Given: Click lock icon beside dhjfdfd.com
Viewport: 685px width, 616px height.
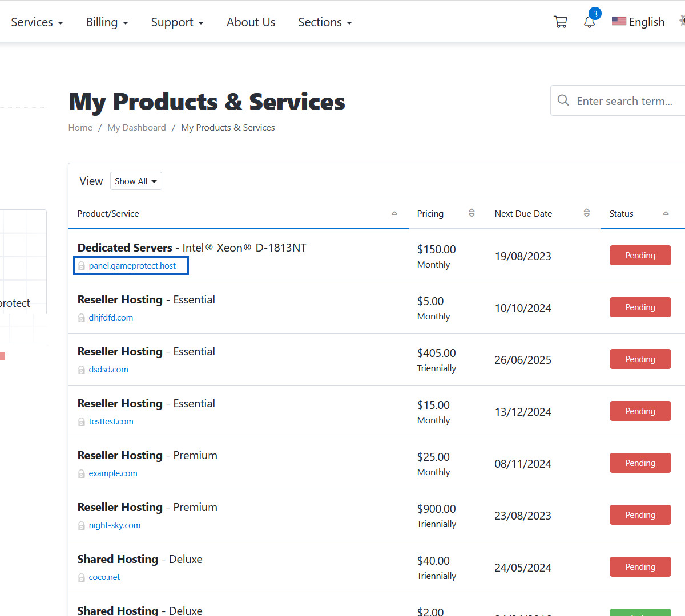Looking at the screenshot, I should 82,318.
